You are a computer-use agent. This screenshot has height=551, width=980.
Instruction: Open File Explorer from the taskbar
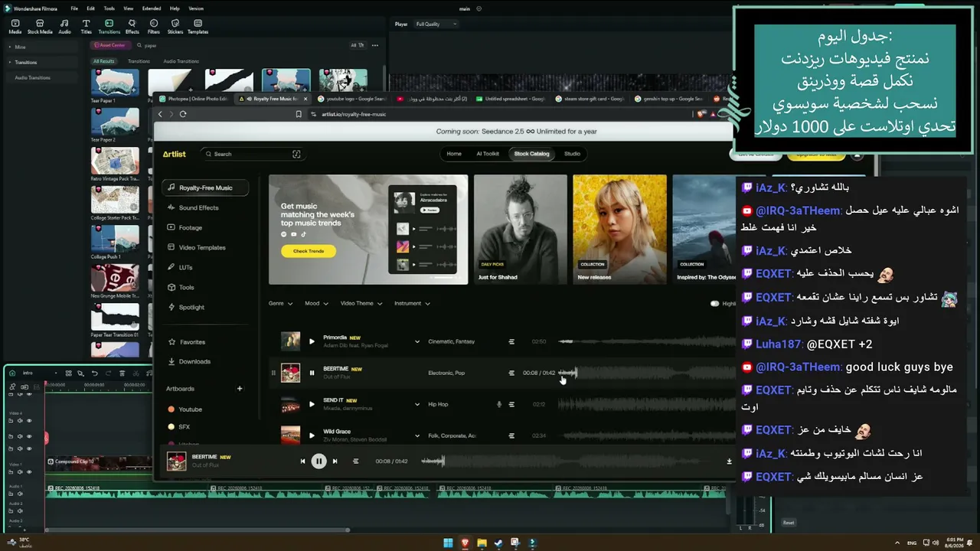(482, 543)
